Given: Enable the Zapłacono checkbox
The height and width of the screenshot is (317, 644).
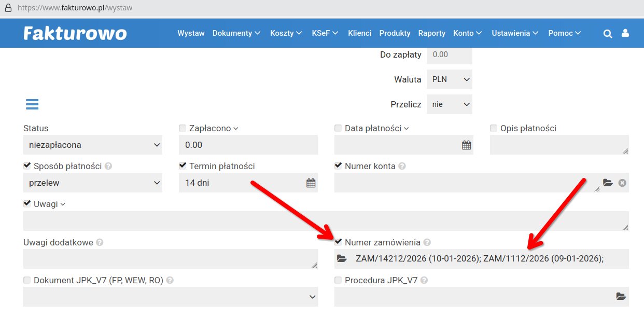Looking at the screenshot, I should tap(183, 128).
